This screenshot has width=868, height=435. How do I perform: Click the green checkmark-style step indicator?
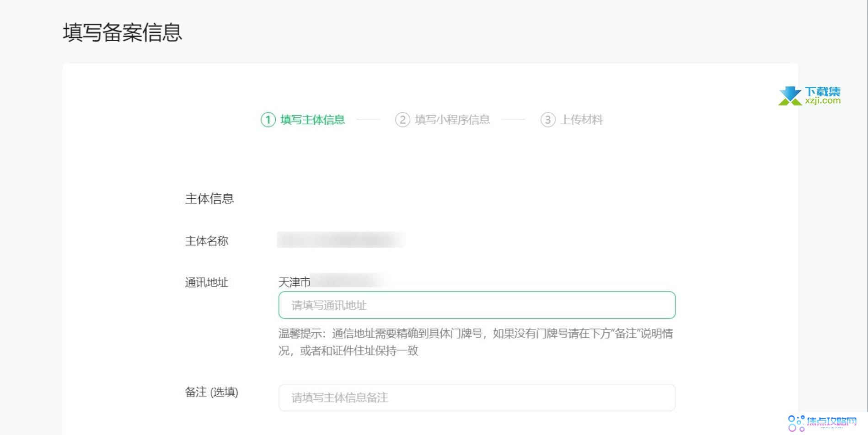tap(268, 120)
